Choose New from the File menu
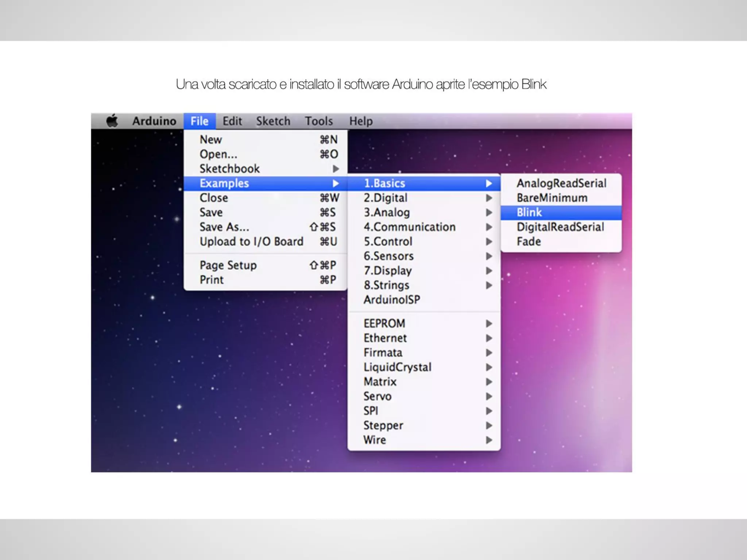Screen dimensions: 747x560 point(266,140)
